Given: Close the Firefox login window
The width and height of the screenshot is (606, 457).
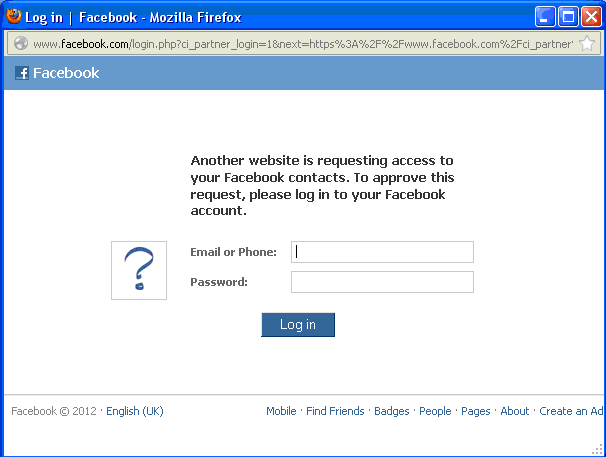Looking at the screenshot, I should pyautogui.click(x=591, y=17).
